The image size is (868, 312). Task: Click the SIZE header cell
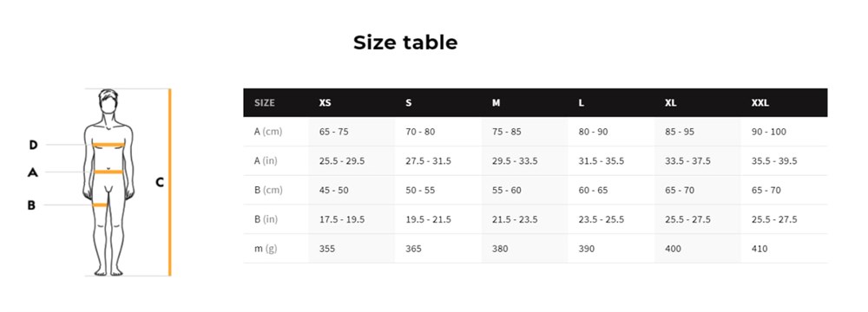click(x=265, y=103)
